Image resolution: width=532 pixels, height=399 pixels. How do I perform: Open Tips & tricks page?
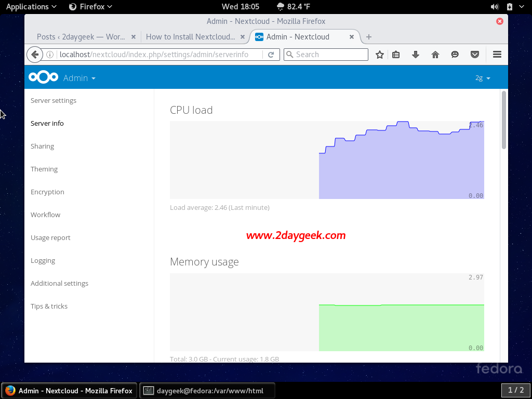pyautogui.click(x=49, y=307)
